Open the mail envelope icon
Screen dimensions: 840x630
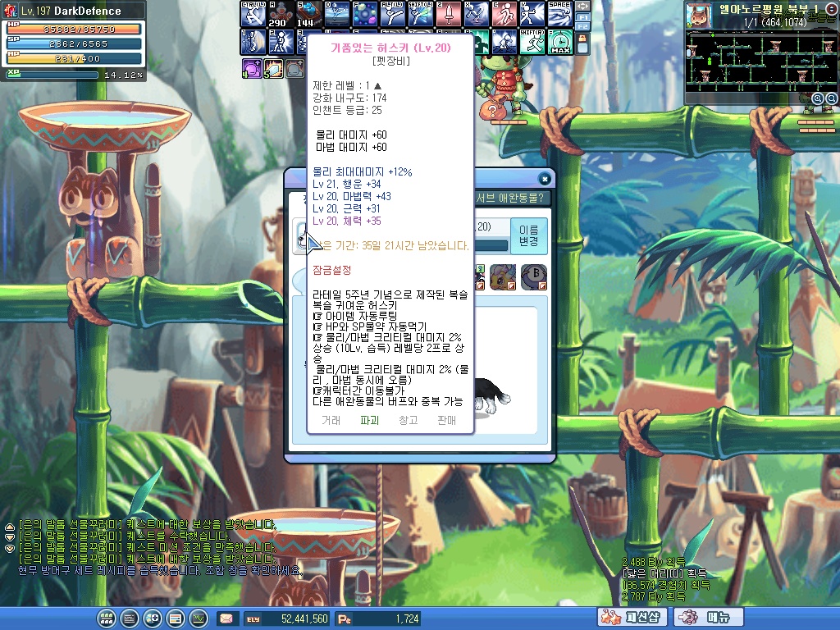tap(226, 619)
